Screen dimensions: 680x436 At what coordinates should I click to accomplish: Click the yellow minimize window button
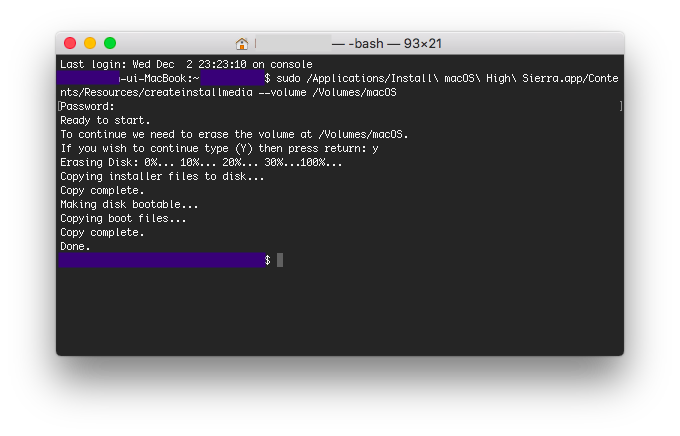(x=90, y=43)
